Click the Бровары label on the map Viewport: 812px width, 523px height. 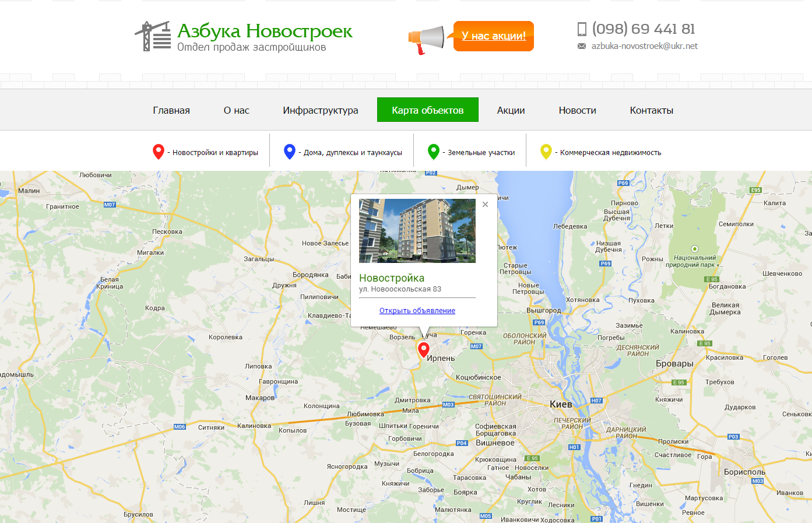tap(674, 364)
